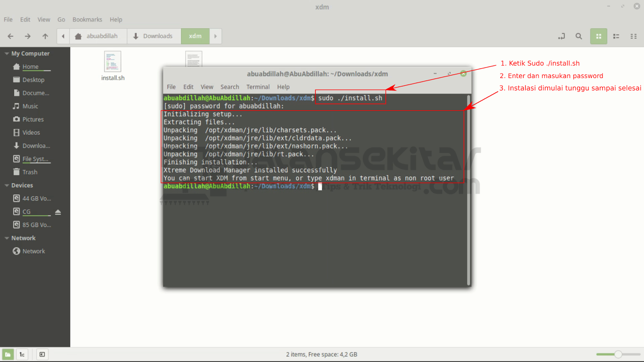Click status text '2 items, Free space: 4,2 GB'
644x362 pixels.
(x=322, y=354)
